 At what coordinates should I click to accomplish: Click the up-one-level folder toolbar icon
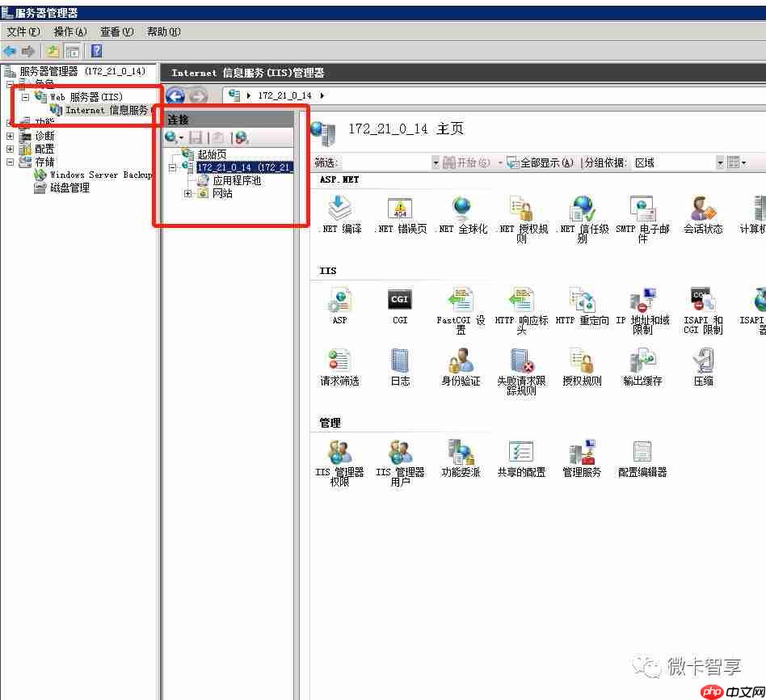(x=53, y=50)
